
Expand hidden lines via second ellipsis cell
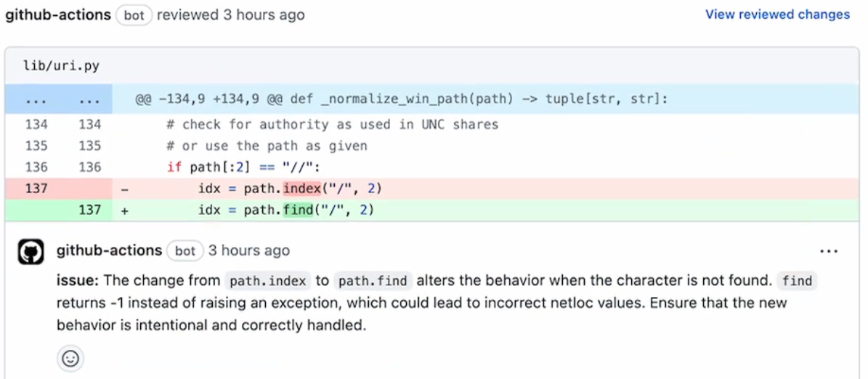[89, 99]
